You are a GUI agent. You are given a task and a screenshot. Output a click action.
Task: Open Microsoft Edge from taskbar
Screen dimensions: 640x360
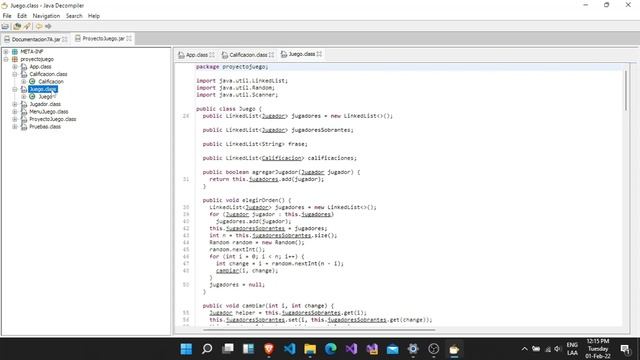tap(331, 349)
